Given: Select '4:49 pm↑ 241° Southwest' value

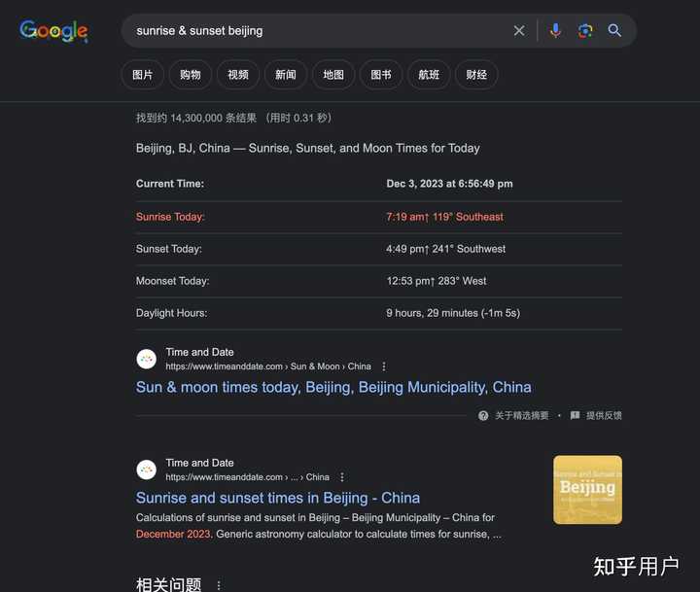Looking at the screenshot, I should click(x=445, y=249).
